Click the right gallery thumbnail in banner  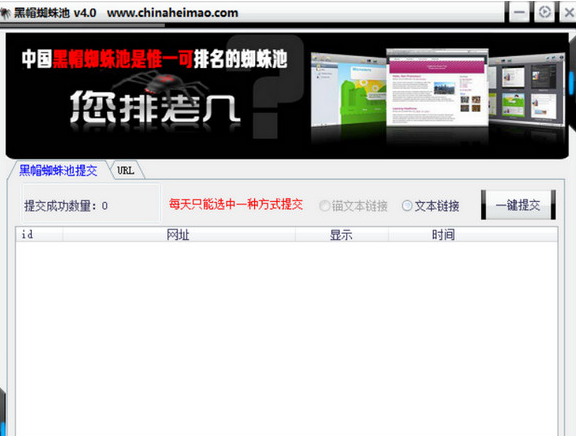[x=527, y=90]
